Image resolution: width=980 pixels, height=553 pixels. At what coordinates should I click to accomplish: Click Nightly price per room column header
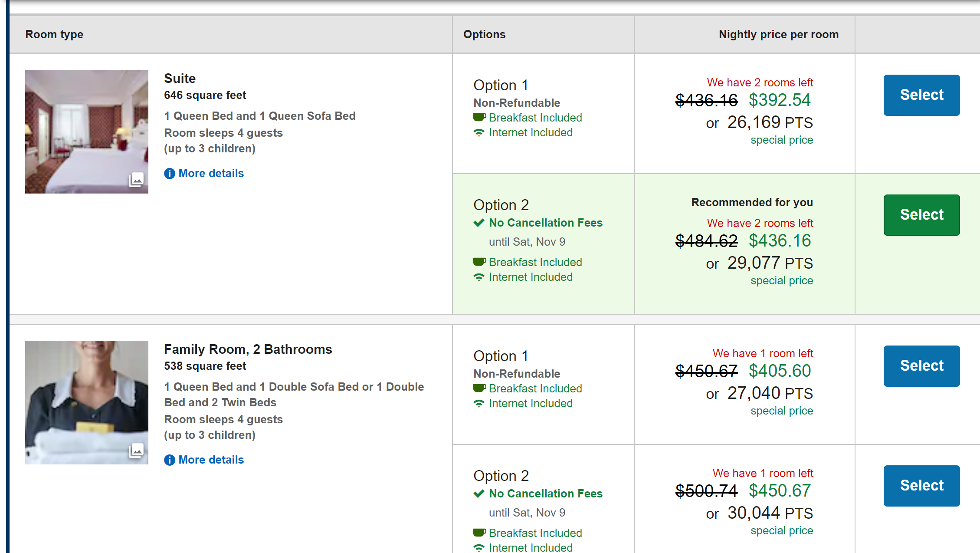[x=778, y=34]
